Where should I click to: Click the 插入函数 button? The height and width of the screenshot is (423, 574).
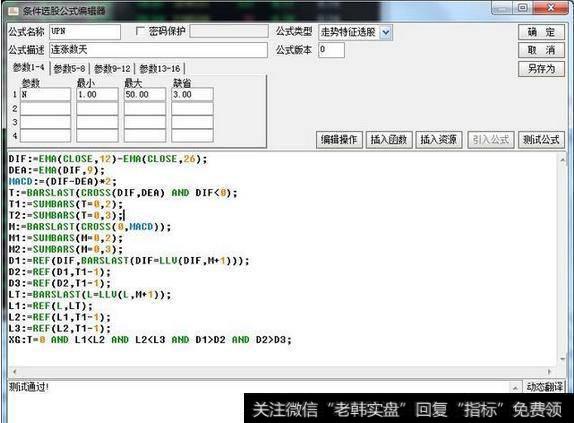click(389, 139)
